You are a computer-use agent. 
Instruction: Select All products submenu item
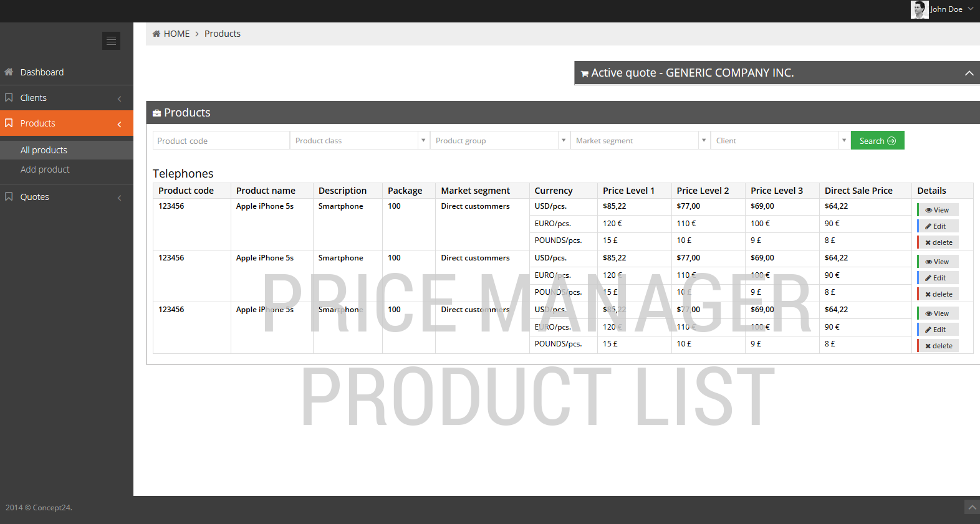click(x=67, y=150)
